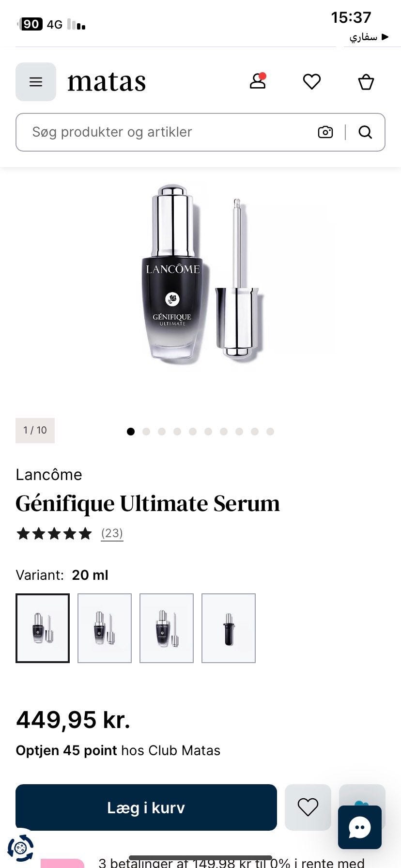Select the refill variant thumbnail
Screen dimensions: 401x868
(229, 628)
